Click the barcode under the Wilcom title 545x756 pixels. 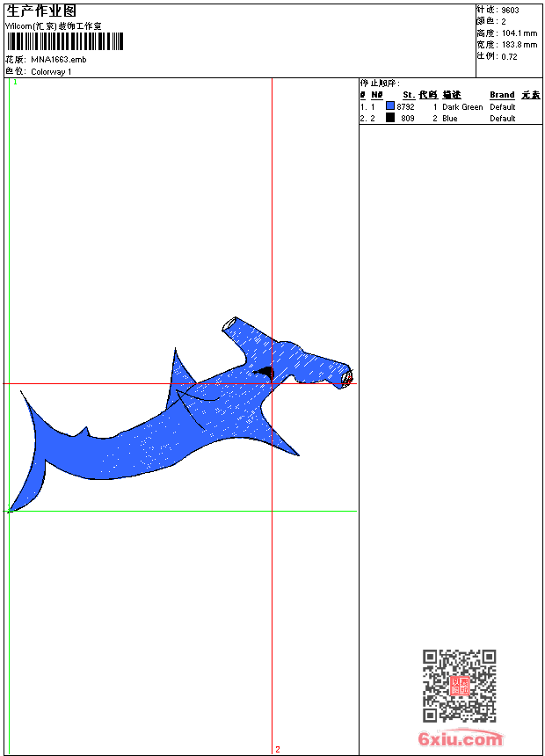65,42
